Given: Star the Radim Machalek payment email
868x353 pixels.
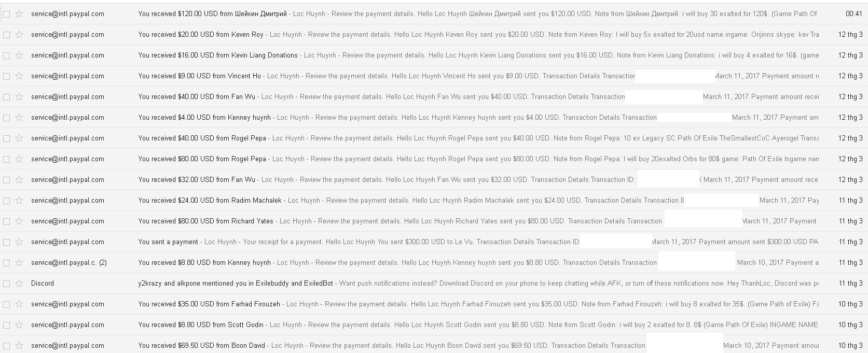Looking at the screenshot, I should tap(20, 201).
